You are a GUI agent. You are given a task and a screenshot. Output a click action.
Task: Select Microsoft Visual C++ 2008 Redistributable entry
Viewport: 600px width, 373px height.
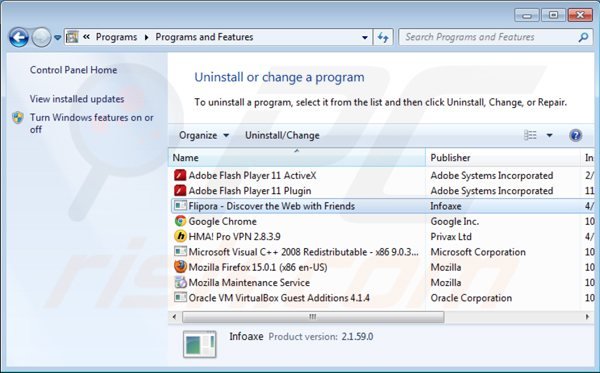tap(303, 252)
